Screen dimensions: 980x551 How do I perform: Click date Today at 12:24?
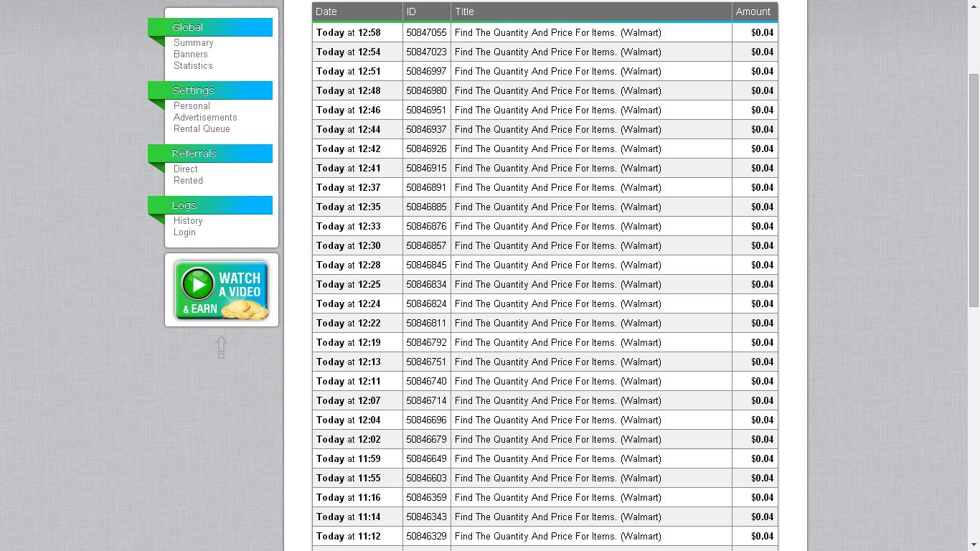pyautogui.click(x=349, y=303)
